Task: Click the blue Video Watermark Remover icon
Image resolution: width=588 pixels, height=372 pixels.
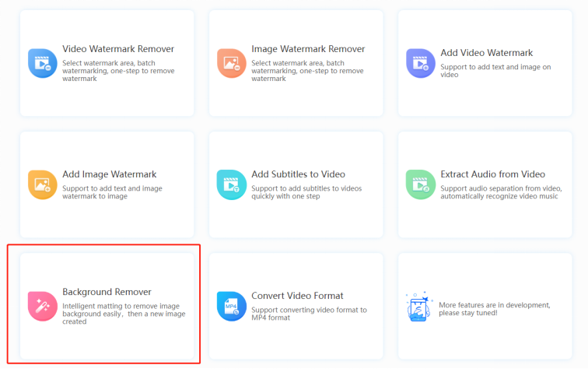Action: click(42, 63)
